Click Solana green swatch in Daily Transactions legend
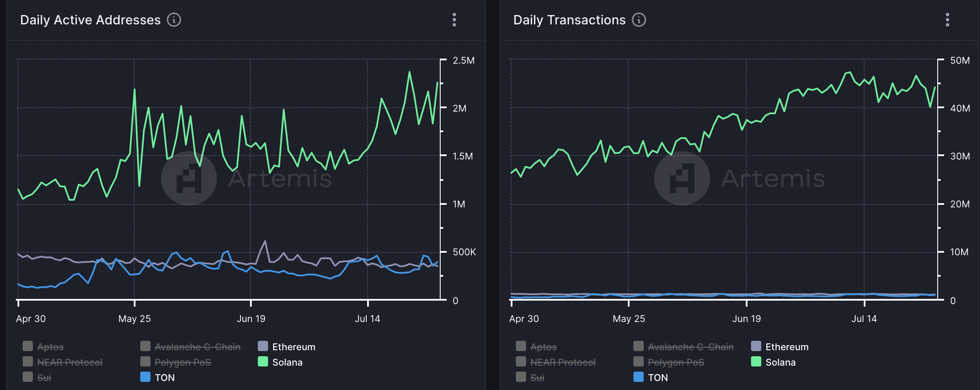This screenshot has width=980, height=390. tap(756, 362)
